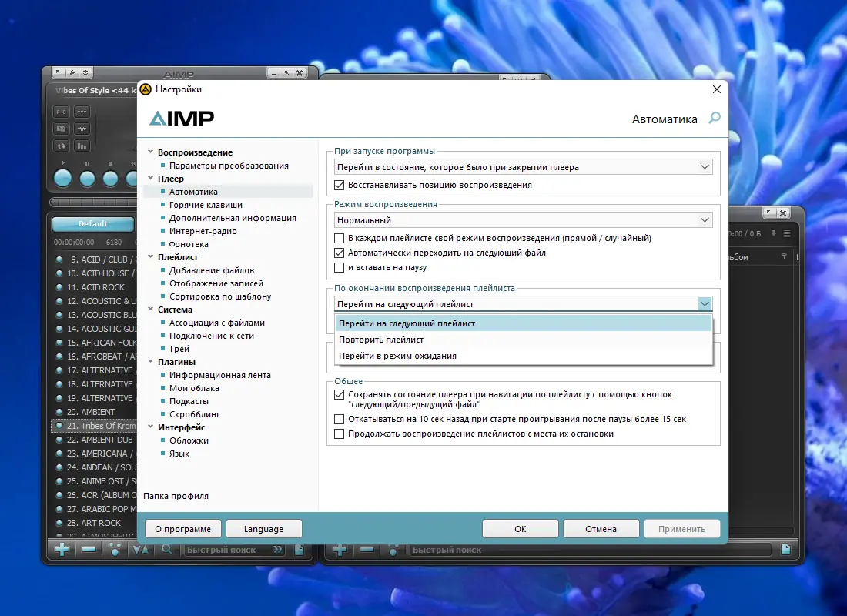Viewport: 847px width, 616px height.
Task: Click the radio capture icon in AIMP player
Action: tap(82, 112)
